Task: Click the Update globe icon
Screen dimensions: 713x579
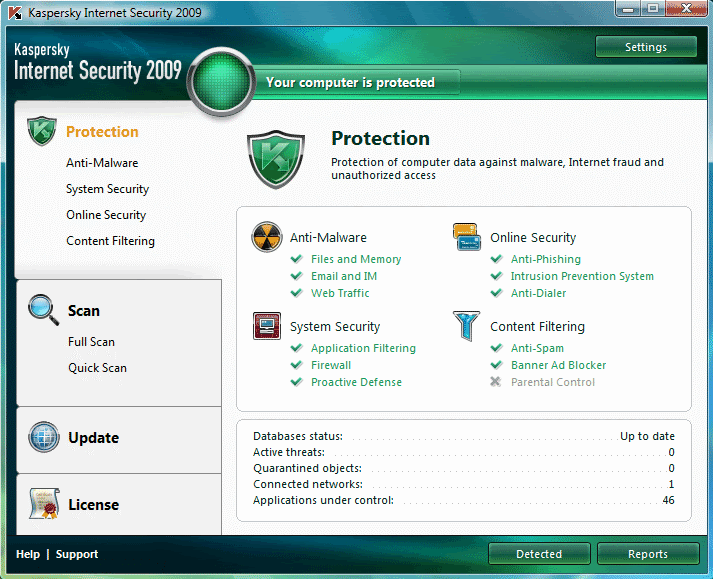Action: [44, 437]
